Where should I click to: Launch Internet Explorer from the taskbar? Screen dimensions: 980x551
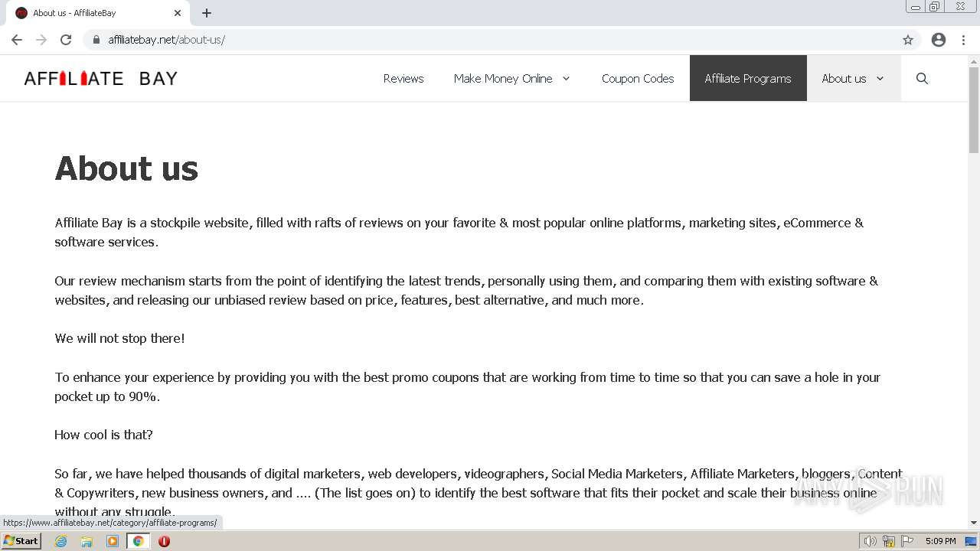click(61, 541)
